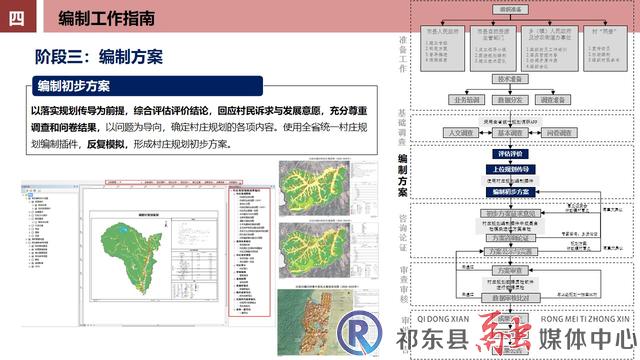Open the top green-yellow village map thumbnail
This screenshot has width=640, height=360.
pyautogui.click(x=314, y=188)
